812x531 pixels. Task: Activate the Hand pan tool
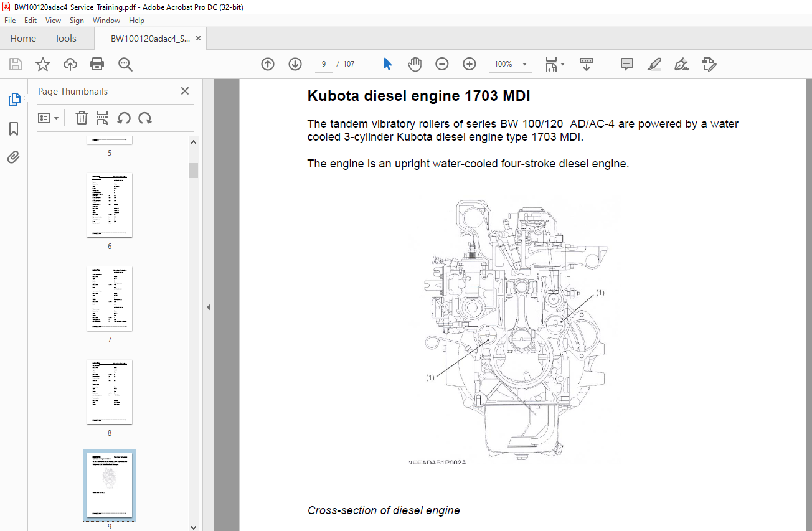pyautogui.click(x=415, y=64)
